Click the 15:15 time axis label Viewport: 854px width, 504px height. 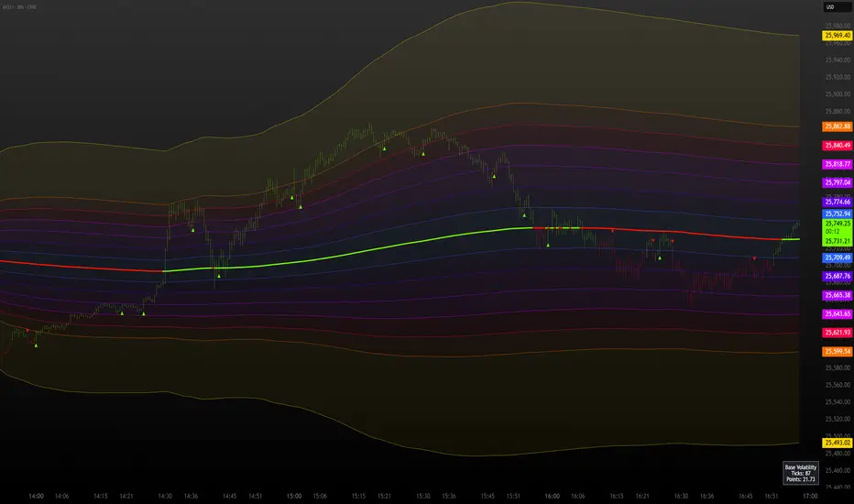point(358,497)
